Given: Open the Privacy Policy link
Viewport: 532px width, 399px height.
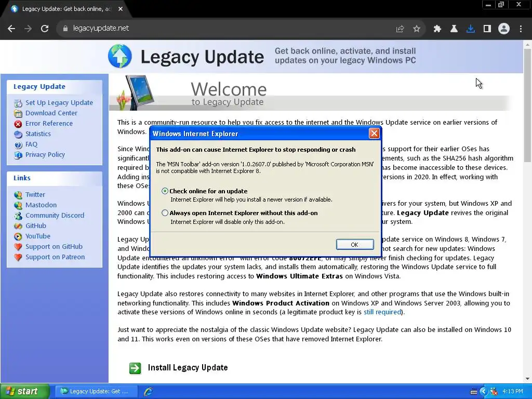Looking at the screenshot, I should pyautogui.click(x=45, y=155).
